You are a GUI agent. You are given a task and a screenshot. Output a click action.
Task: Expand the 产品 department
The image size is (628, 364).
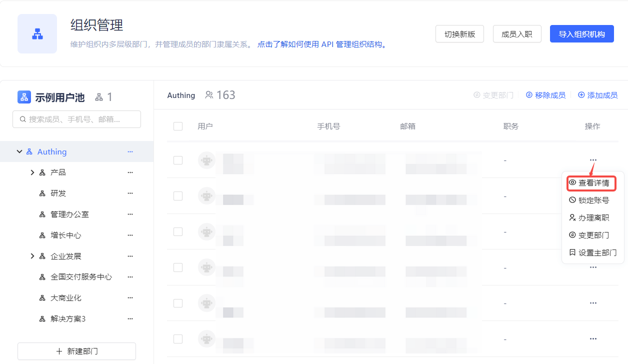pos(32,172)
